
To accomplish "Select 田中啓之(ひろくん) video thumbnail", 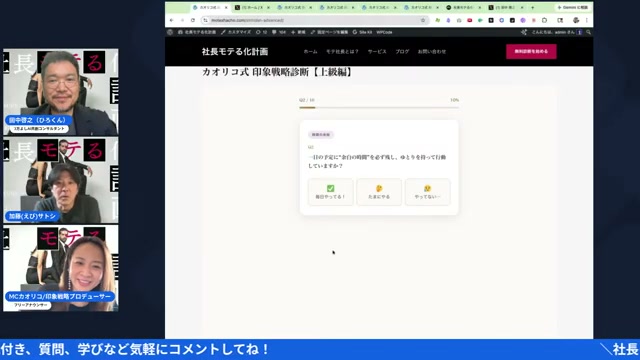I will click(61, 92).
